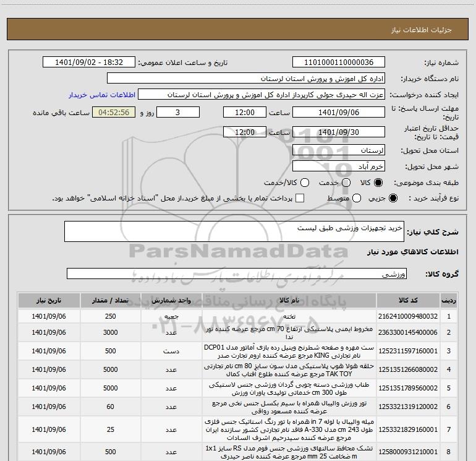
Task: Click the میله والیبال product name
Action: 289,429
